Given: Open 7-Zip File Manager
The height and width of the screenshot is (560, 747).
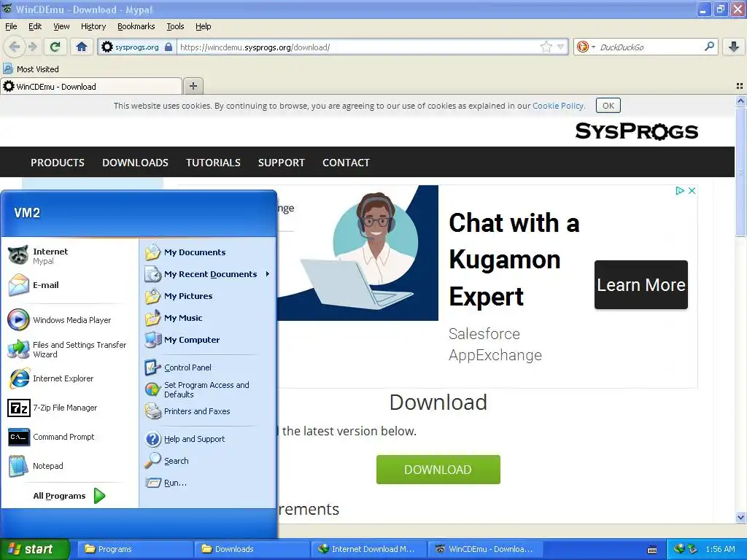Looking at the screenshot, I should 69,408.
